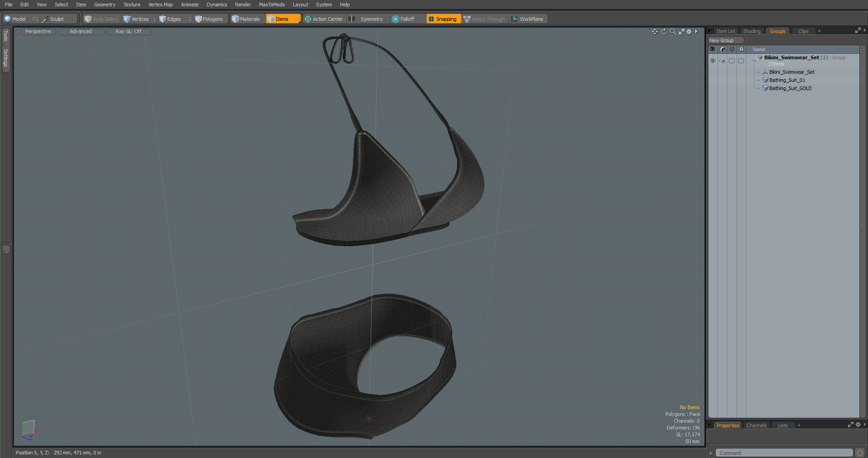
Task: Maximize the 3D viewport with the expand icon
Action: tap(681, 32)
